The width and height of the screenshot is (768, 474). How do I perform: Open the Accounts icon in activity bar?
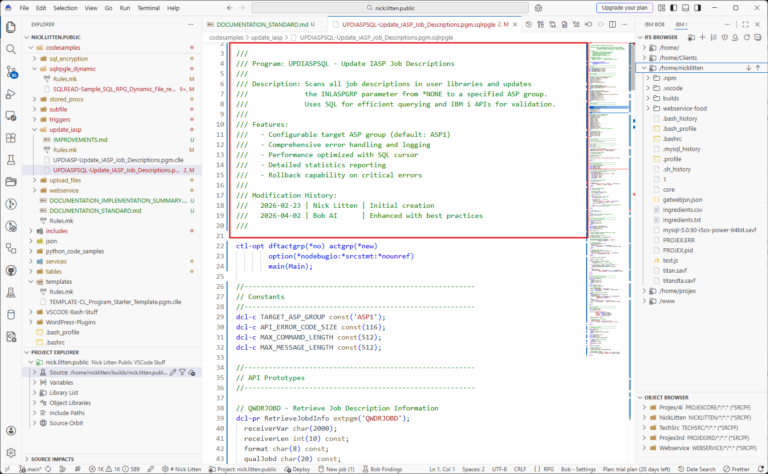tap(11, 430)
